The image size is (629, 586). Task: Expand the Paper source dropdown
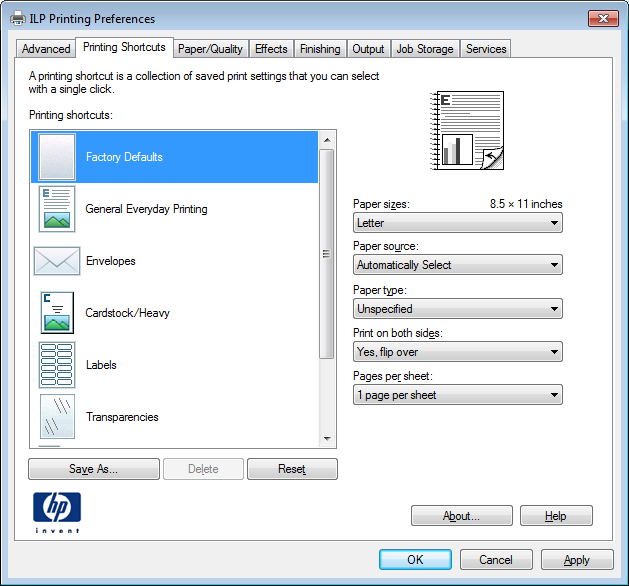(458, 265)
